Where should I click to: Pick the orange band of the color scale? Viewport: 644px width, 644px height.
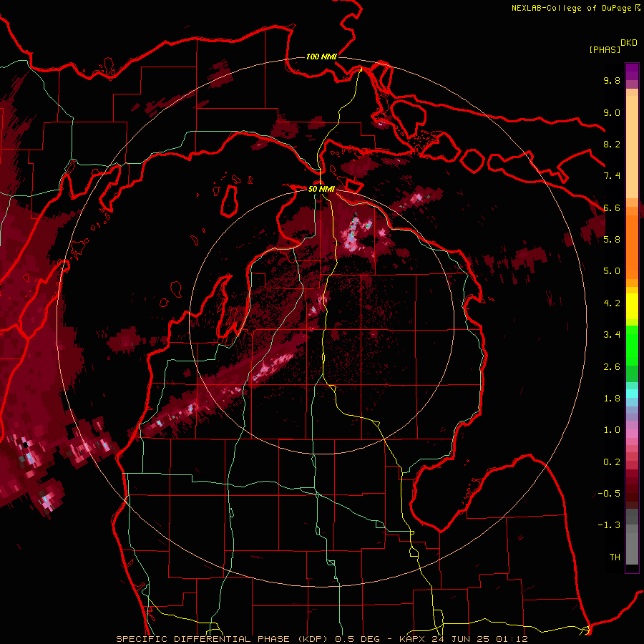click(x=632, y=243)
